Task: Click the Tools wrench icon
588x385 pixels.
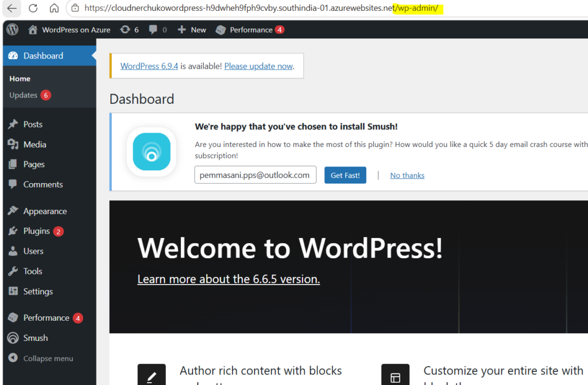Action: point(13,271)
